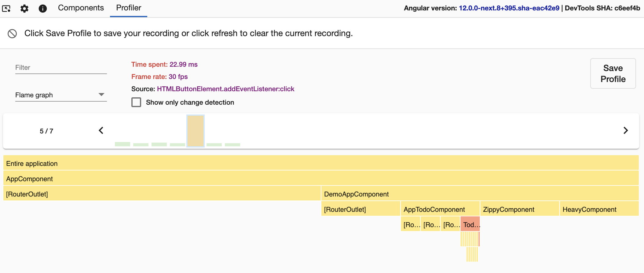Select the first frame bar in timeline
The height and width of the screenshot is (273, 644).
click(123, 144)
